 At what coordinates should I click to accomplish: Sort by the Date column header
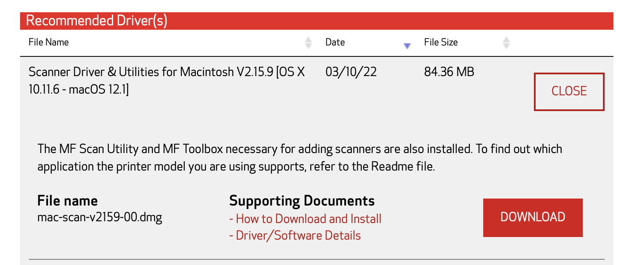tap(335, 42)
